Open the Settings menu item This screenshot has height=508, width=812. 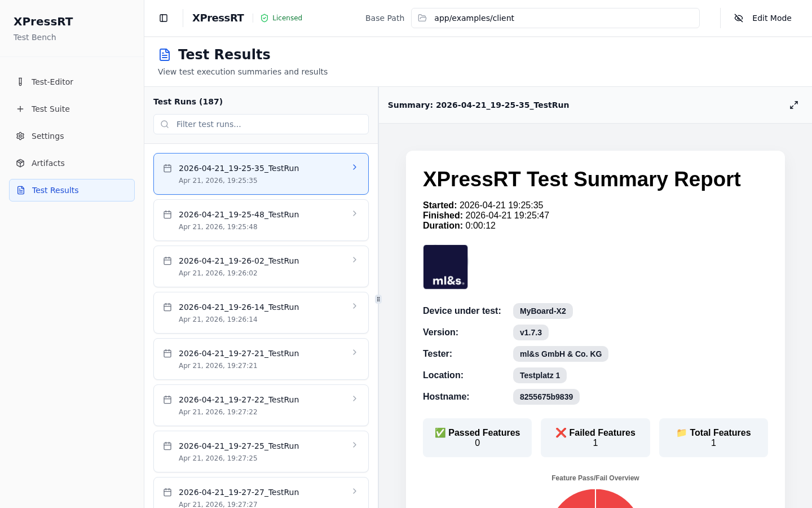[72, 136]
